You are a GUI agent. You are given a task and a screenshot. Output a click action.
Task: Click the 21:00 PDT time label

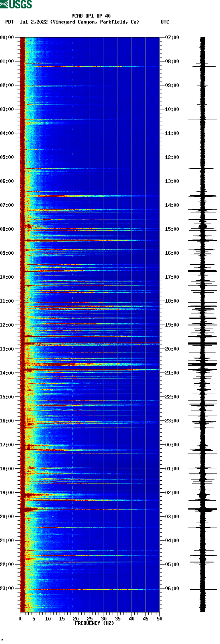tap(7, 541)
